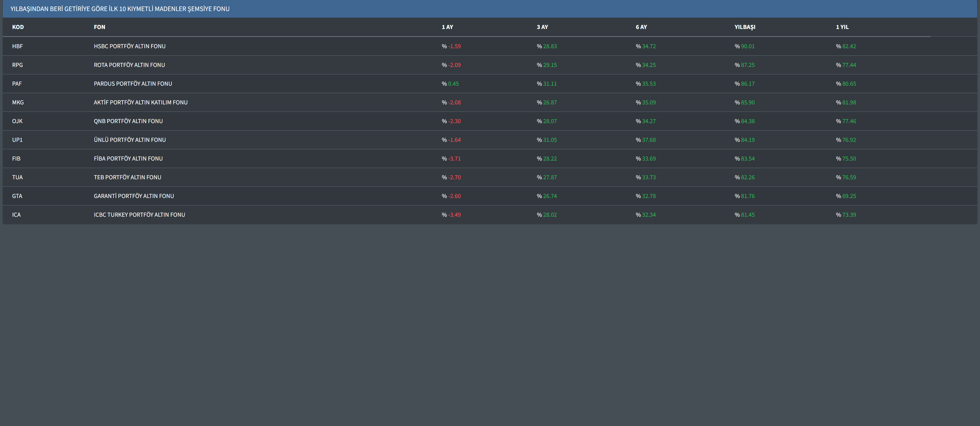Open TEB PORTFÖY ALTIN FONU
This screenshot has width=980, height=426.
(128, 177)
